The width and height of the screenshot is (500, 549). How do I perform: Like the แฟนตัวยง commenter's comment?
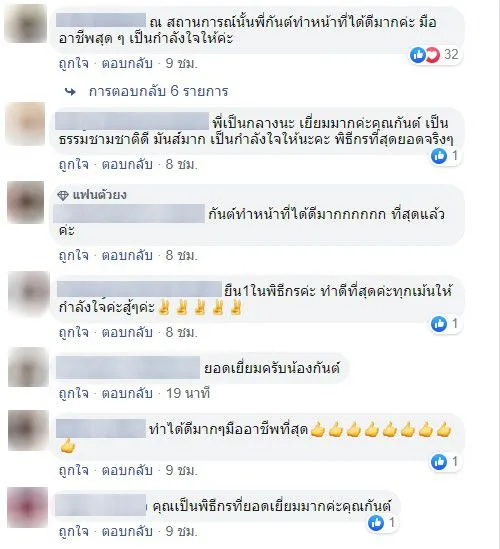pos(74,256)
